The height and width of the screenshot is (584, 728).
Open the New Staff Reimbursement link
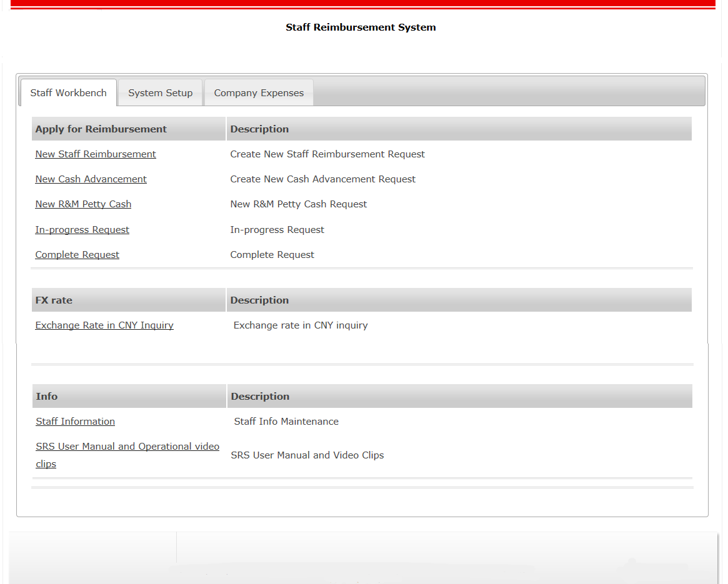point(96,154)
